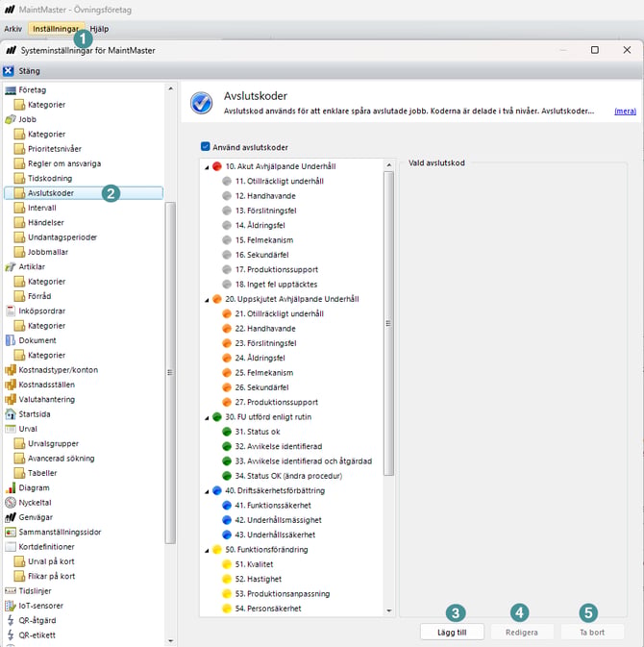This screenshot has height=647, width=644.
Task: Click the Lägg till button
Action: pyautogui.click(x=452, y=633)
